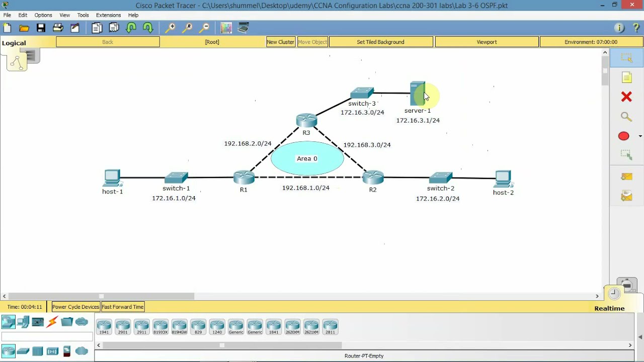Screen dimensions: 644x362
Task: Open the Extensions menu
Action: pyautogui.click(x=109, y=15)
